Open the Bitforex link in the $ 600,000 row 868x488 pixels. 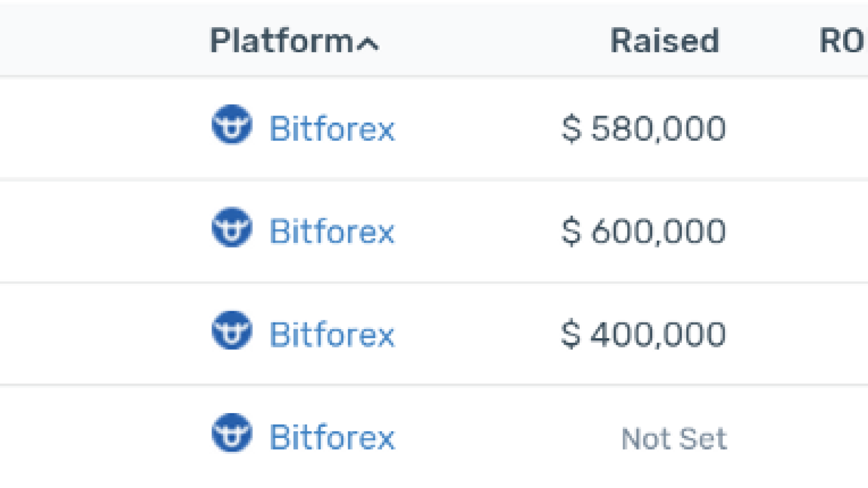332,232
